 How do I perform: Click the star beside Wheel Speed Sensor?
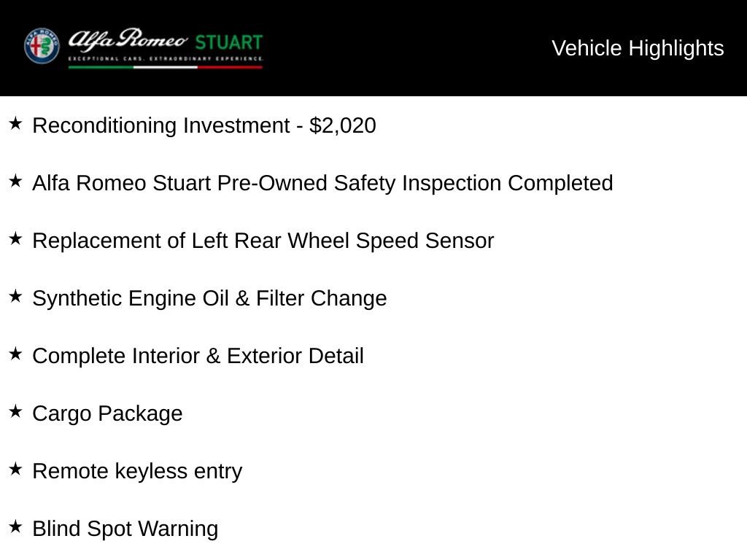pyautogui.click(x=16, y=238)
